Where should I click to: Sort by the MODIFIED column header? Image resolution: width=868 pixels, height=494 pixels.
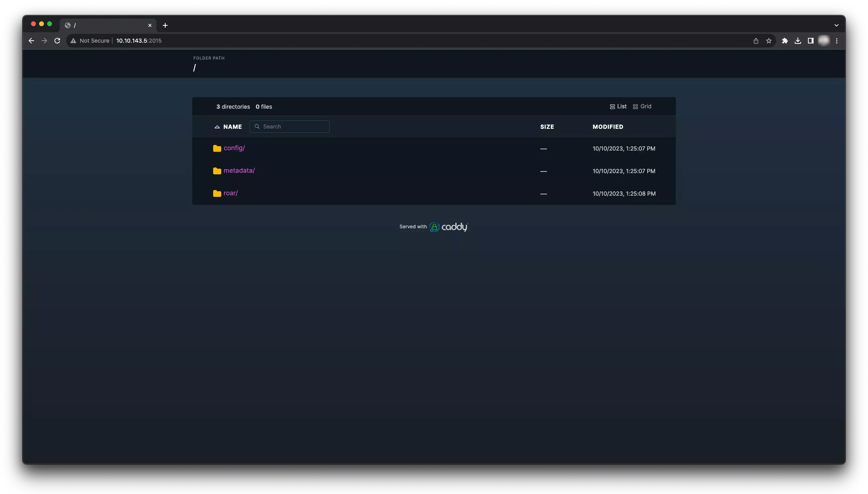click(x=608, y=127)
